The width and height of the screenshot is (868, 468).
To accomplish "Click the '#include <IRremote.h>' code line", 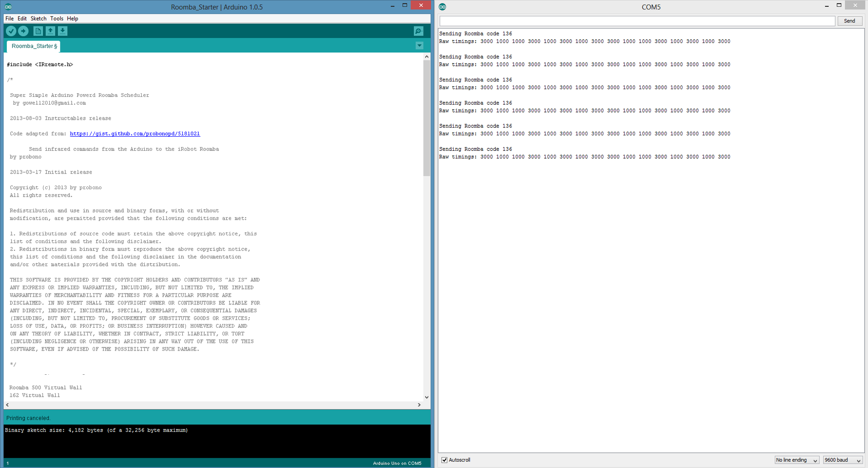I will (x=40, y=64).
